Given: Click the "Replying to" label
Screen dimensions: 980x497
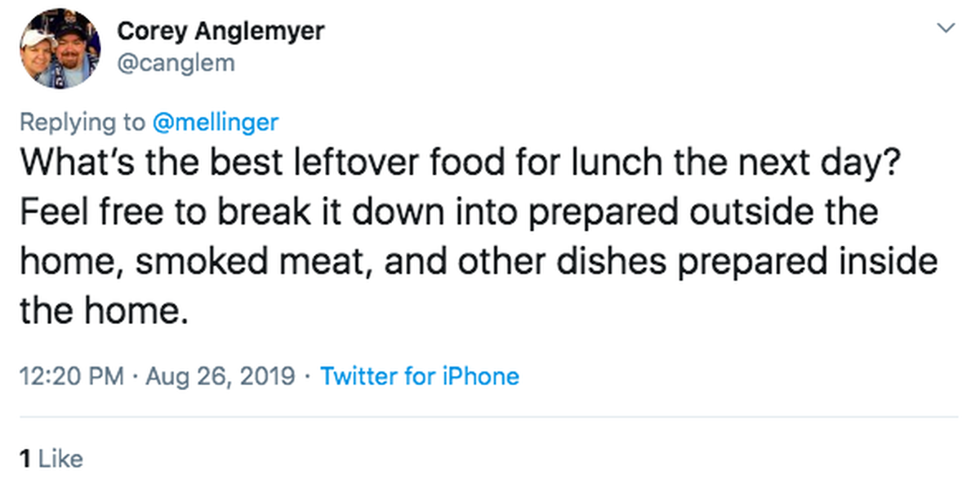Looking at the screenshot, I should (x=82, y=122).
